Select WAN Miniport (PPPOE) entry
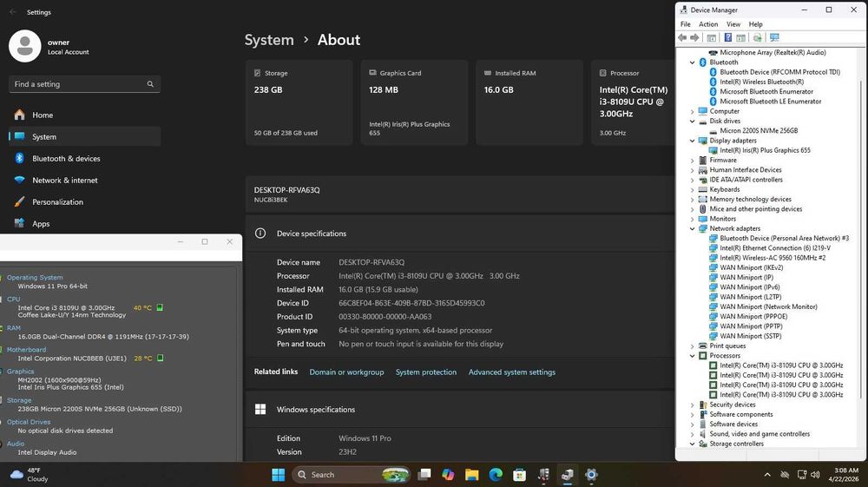The width and height of the screenshot is (868, 487). coord(753,317)
